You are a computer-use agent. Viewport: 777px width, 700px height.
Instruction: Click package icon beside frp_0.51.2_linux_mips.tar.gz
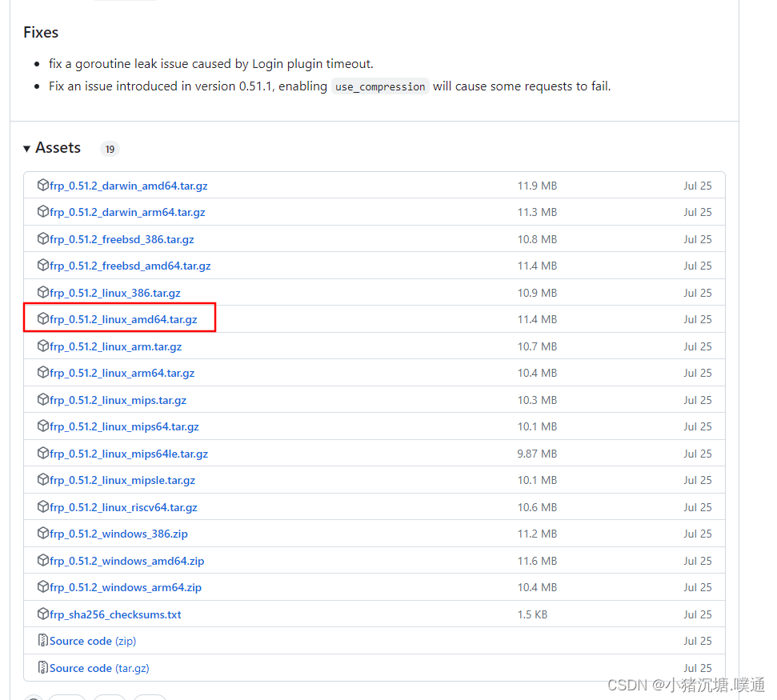coord(43,400)
